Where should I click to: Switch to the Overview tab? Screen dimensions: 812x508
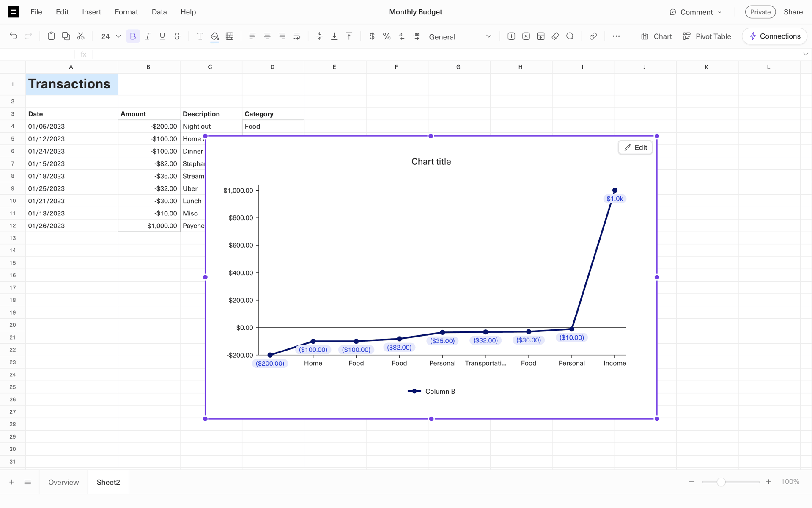pyautogui.click(x=63, y=482)
